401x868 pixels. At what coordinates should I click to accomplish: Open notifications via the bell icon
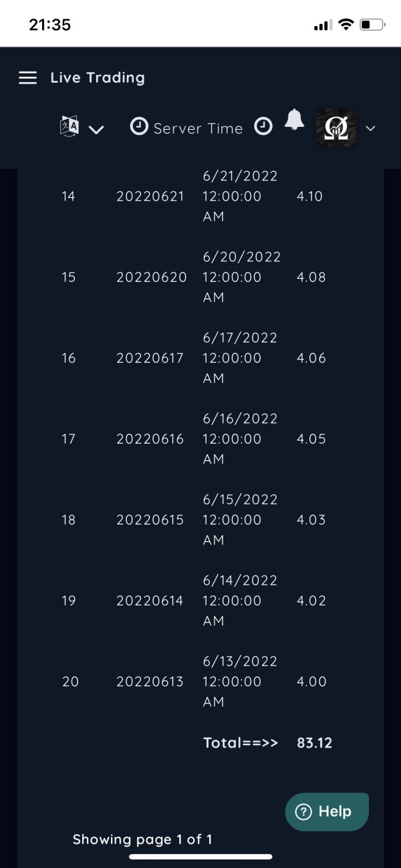[294, 120]
